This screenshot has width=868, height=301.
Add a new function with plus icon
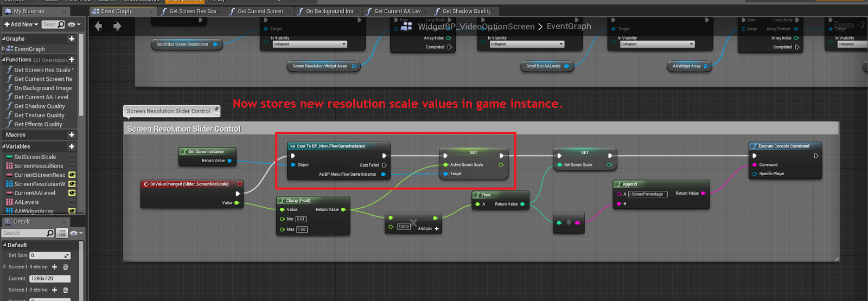click(x=72, y=60)
